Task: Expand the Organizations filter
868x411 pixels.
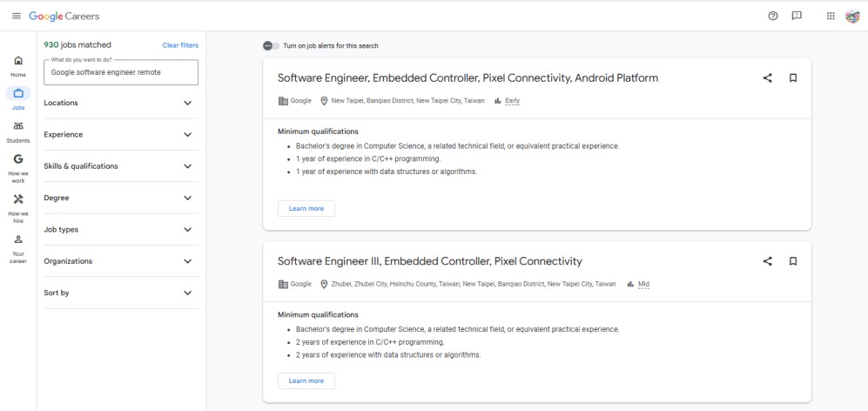Action: coord(121,261)
